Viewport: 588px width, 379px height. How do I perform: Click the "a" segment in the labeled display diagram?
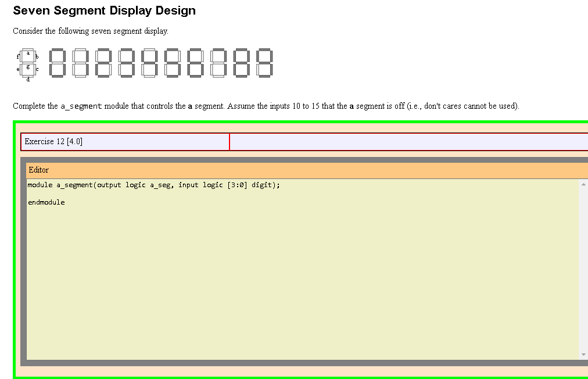[x=28, y=53]
